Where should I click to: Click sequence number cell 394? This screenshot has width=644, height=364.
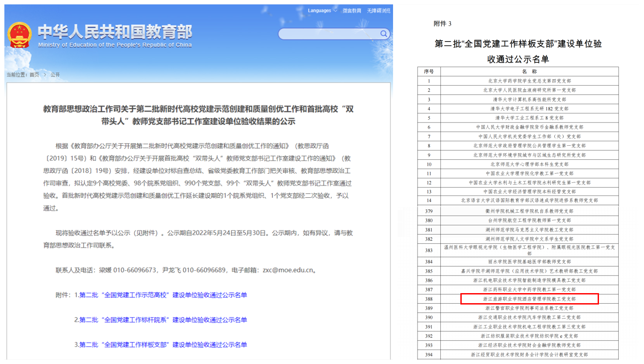(x=429, y=354)
